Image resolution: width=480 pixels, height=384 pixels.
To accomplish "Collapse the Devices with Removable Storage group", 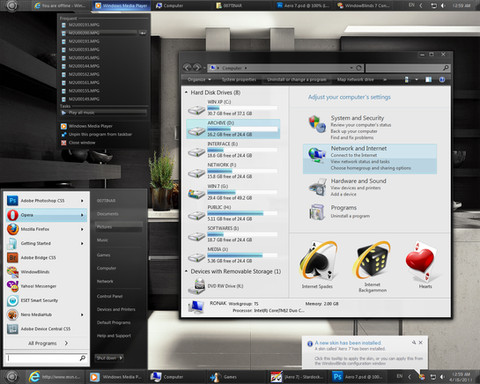I will pos(186,271).
